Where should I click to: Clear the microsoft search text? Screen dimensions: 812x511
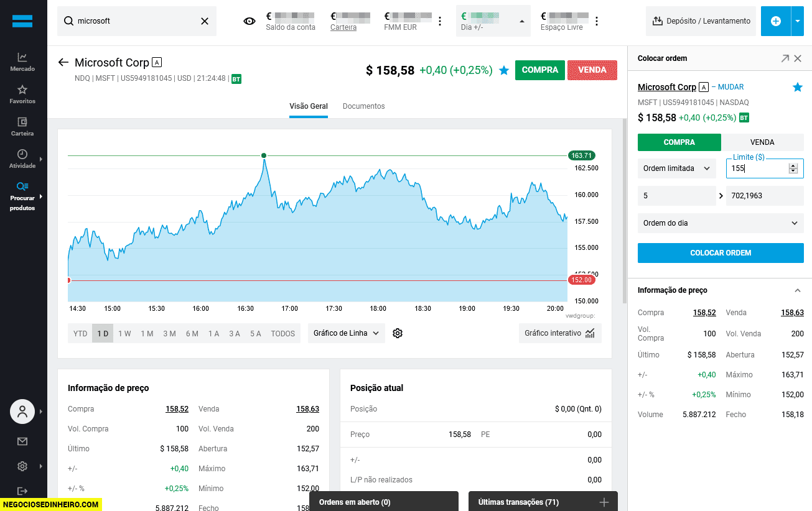(x=205, y=21)
